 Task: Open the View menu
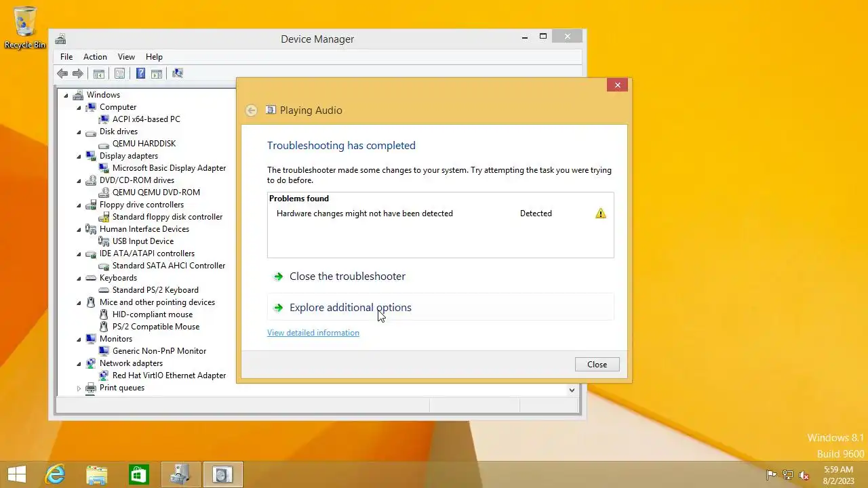(126, 57)
